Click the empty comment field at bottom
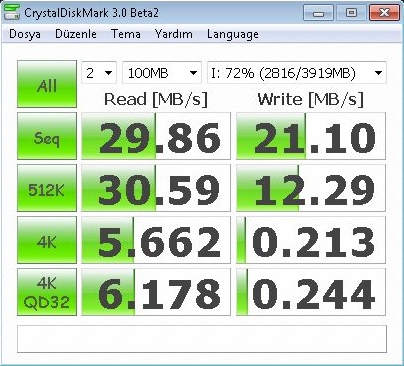The image size is (404, 366). (x=202, y=339)
